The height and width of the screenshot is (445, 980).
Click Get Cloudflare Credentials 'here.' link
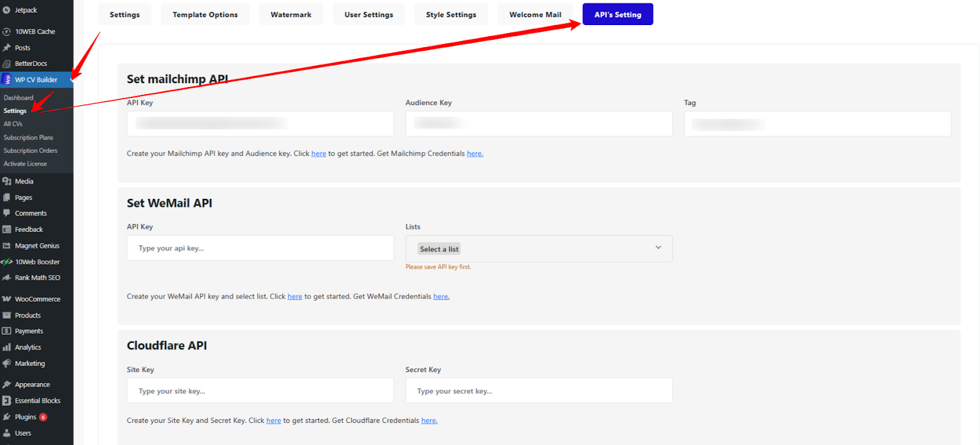tap(429, 421)
